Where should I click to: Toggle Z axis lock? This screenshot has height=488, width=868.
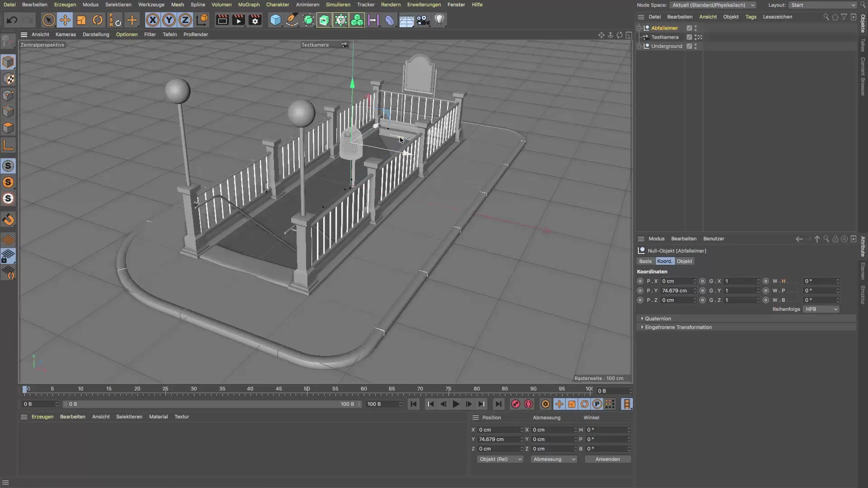pyautogui.click(x=185, y=20)
